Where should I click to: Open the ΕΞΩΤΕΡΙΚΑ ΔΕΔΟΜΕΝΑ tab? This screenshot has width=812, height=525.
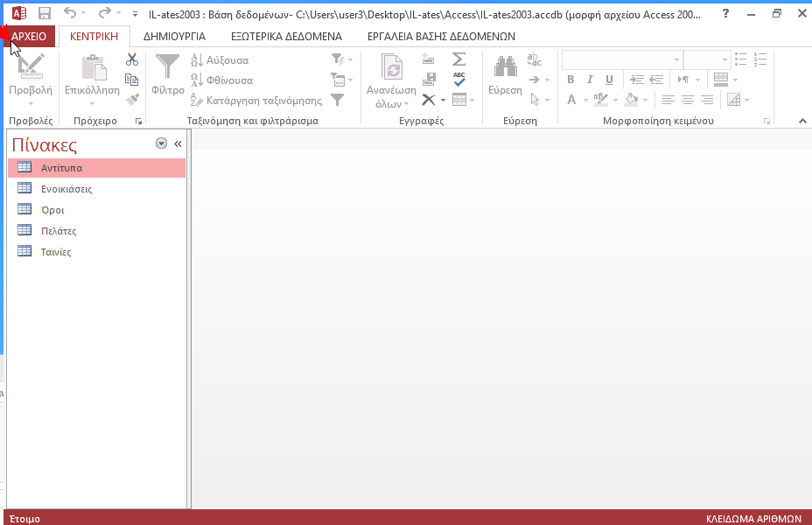click(x=286, y=37)
